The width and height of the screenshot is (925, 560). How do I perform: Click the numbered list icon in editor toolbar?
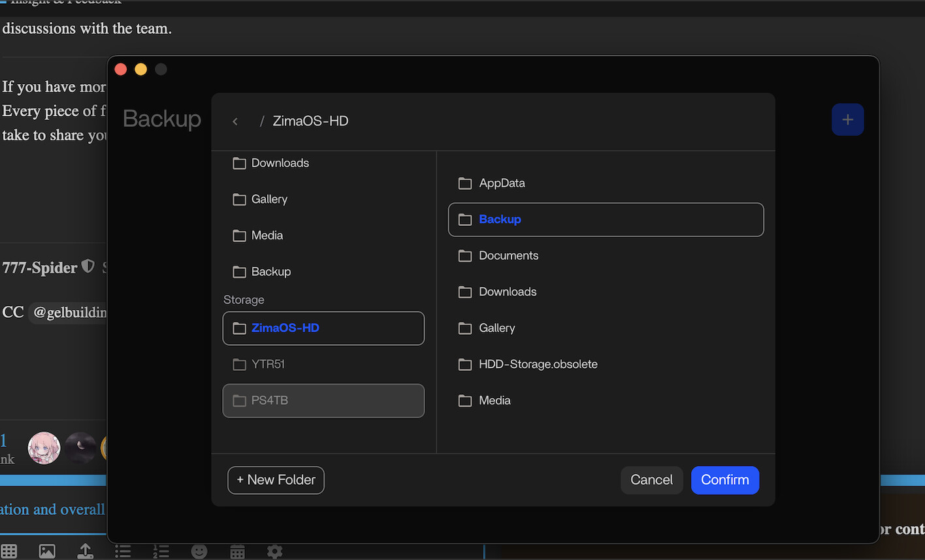[161, 551]
